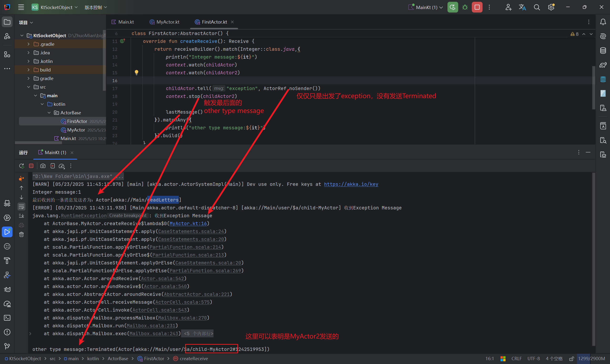The width and height of the screenshot is (610, 364).
Task: Collapse the src folder
Action: pos(28,87)
